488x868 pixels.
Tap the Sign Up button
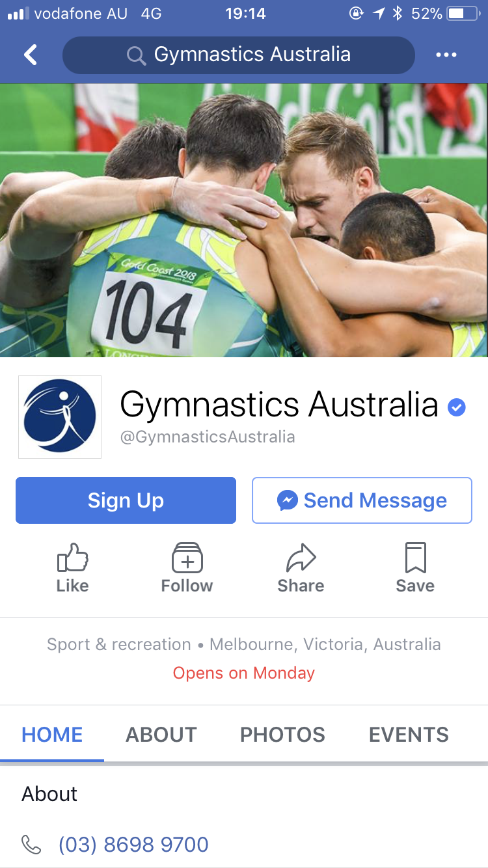point(126,500)
